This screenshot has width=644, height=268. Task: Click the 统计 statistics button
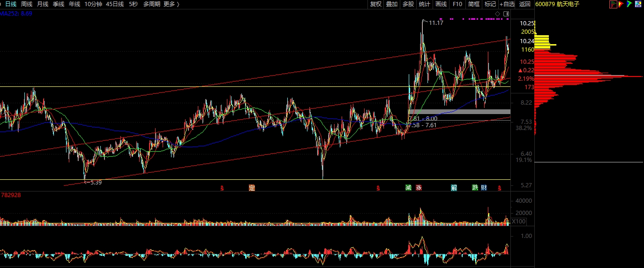[425, 4]
